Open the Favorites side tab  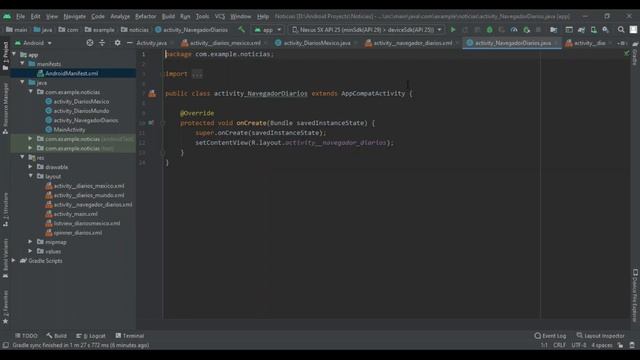[5, 307]
